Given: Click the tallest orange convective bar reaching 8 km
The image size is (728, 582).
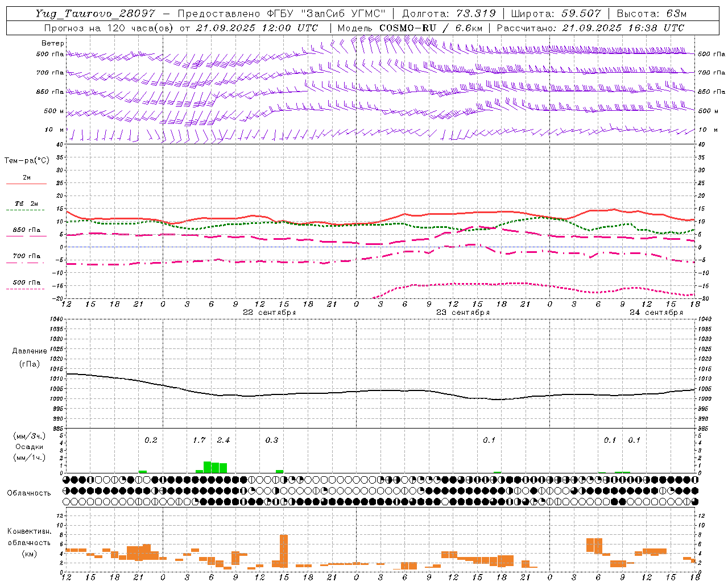Looking at the screenshot, I should tap(284, 551).
